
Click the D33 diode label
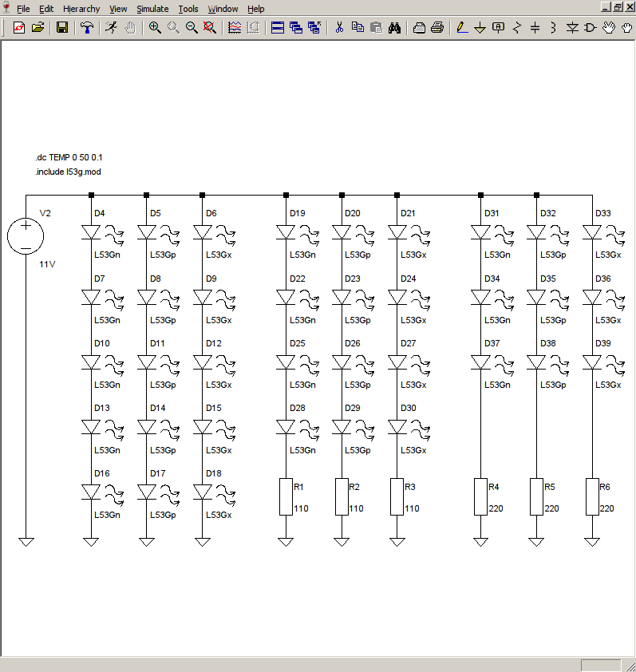click(x=603, y=213)
